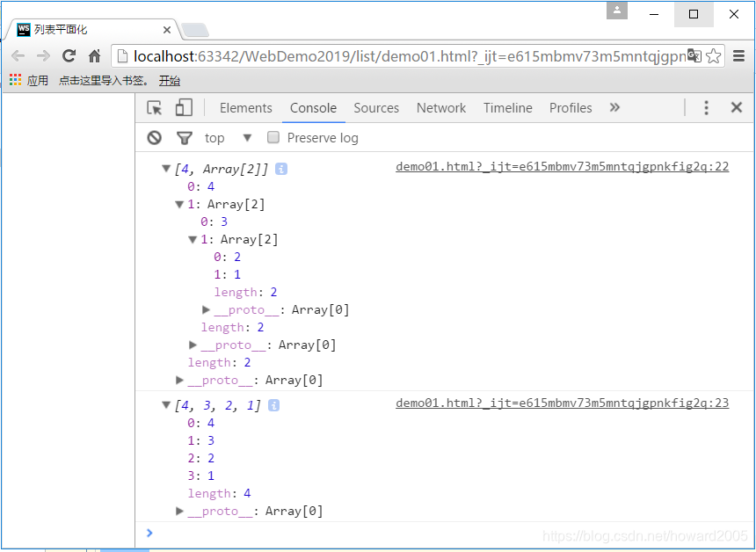Click the '1: 1' row in innermost array
756x552 pixels.
pos(227,275)
